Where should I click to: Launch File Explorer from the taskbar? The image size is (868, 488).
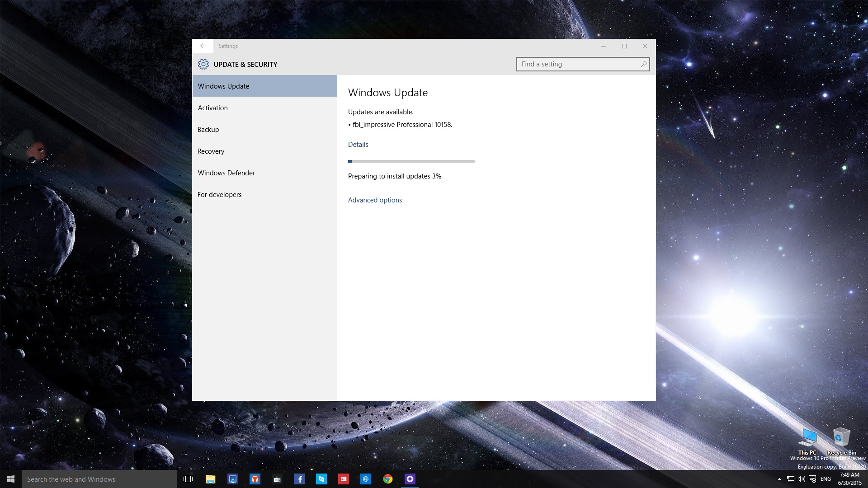point(210,479)
